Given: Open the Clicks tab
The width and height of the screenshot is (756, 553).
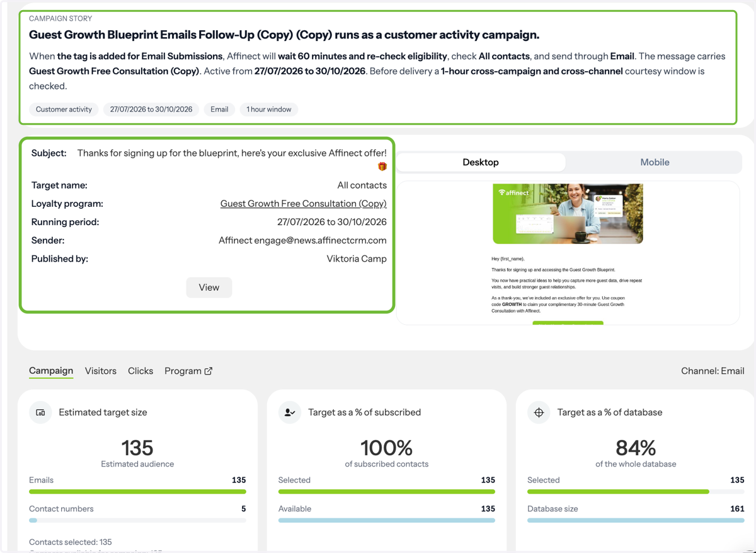Looking at the screenshot, I should pyautogui.click(x=140, y=371).
